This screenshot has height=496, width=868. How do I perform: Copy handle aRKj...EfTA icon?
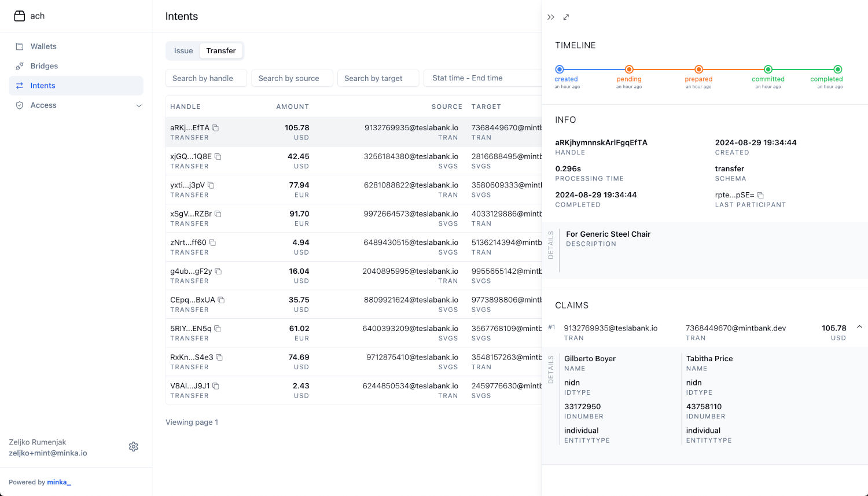215,128
